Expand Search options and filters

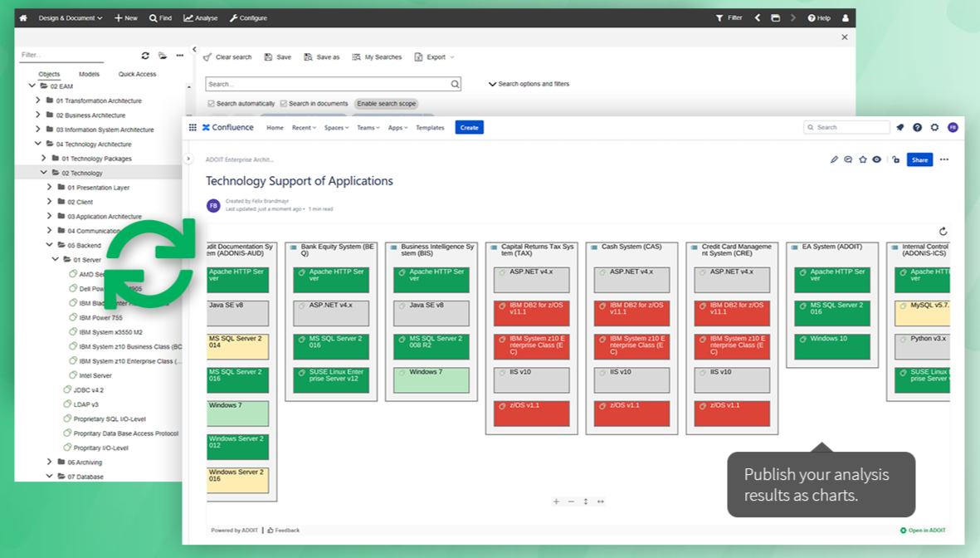pyautogui.click(x=529, y=84)
